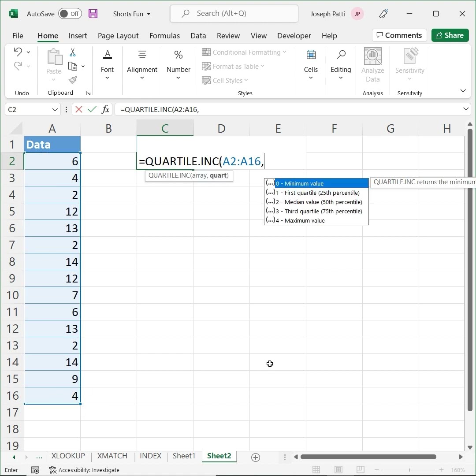Viewport: 476px width, 476px height.
Task: Open the Font group
Action: pyautogui.click(x=107, y=65)
